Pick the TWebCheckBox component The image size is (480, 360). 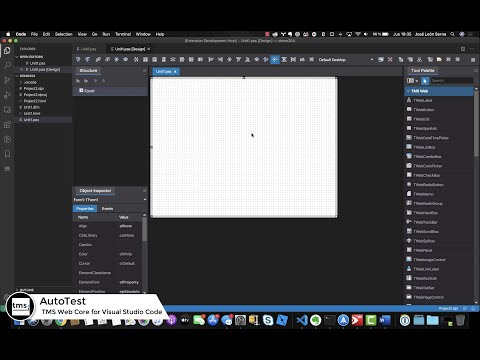point(439,175)
